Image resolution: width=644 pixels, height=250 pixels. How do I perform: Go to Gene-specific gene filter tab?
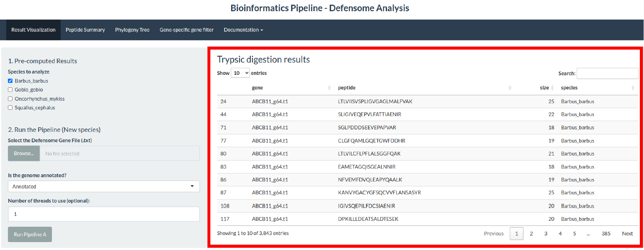tap(186, 30)
